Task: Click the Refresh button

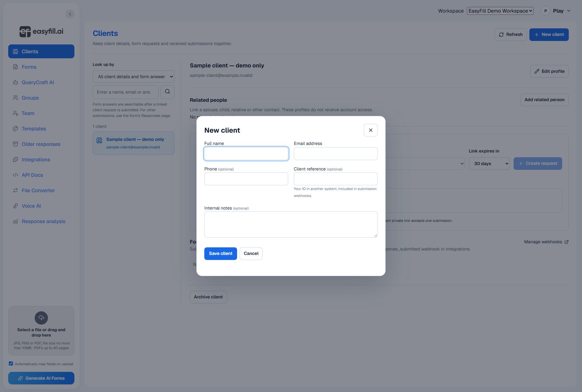Action: tap(511, 35)
